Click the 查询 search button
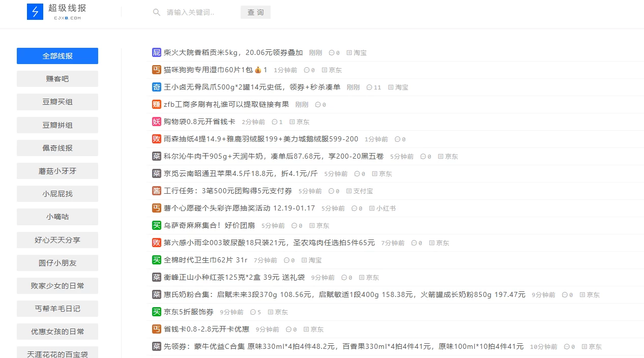Screen dimensions: 644x358 [x=255, y=12]
